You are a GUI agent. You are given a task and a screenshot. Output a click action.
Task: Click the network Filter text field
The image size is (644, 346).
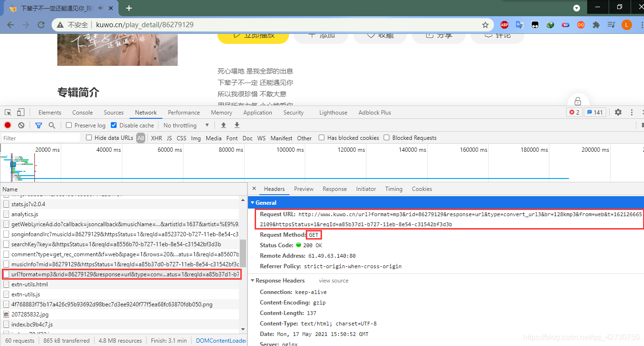coord(41,138)
